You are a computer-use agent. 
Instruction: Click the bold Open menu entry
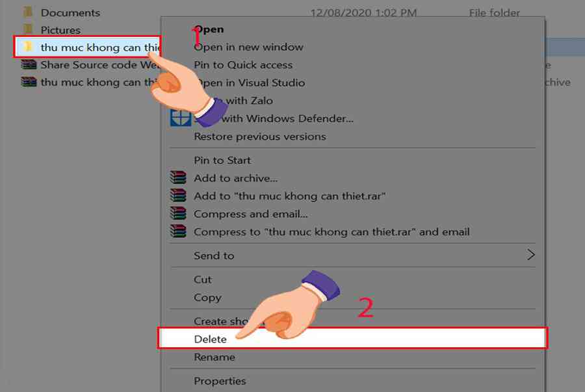click(209, 29)
